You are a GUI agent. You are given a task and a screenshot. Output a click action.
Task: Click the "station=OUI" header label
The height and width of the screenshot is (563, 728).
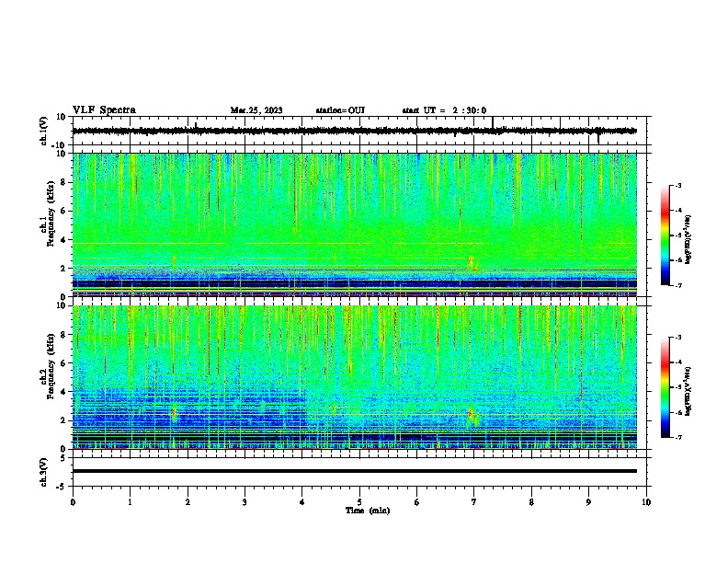[x=340, y=110]
